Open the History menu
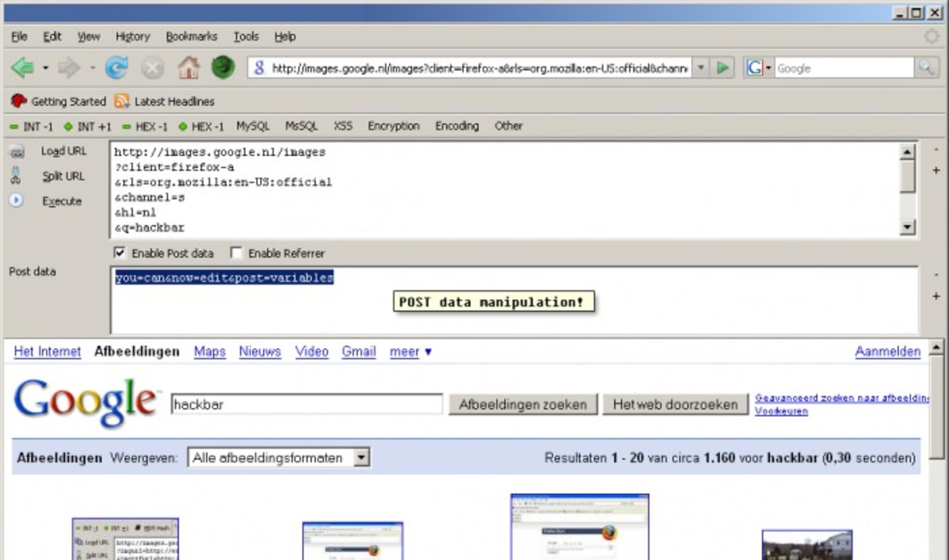The image size is (949, 560). (x=132, y=37)
